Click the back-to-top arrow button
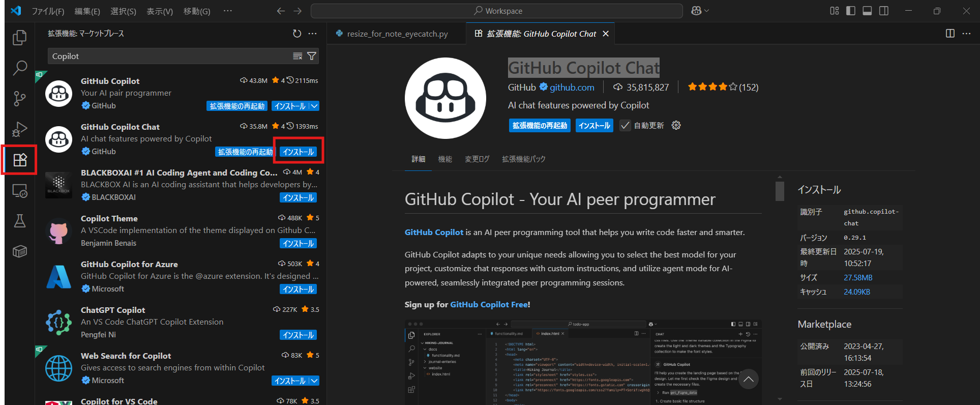 [748, 379]
